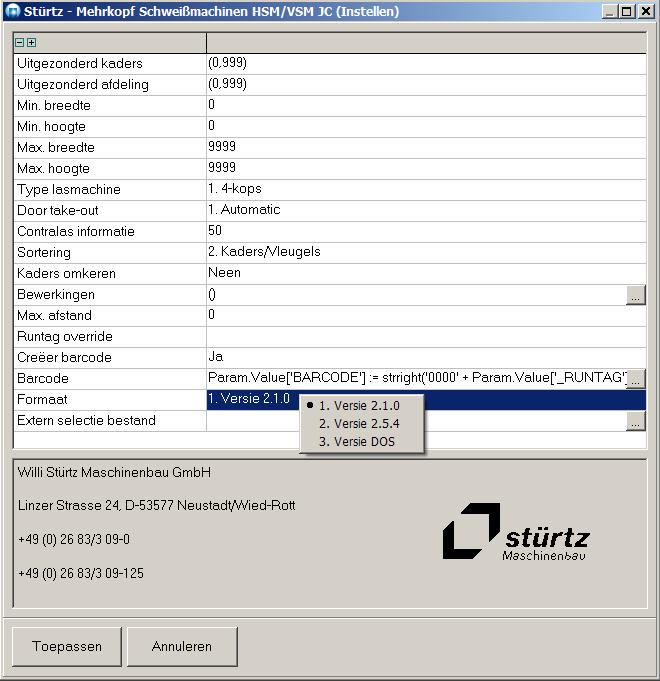Edit the Max. breedte value 9999
This screenshot has width=660, height=681.
426,147
